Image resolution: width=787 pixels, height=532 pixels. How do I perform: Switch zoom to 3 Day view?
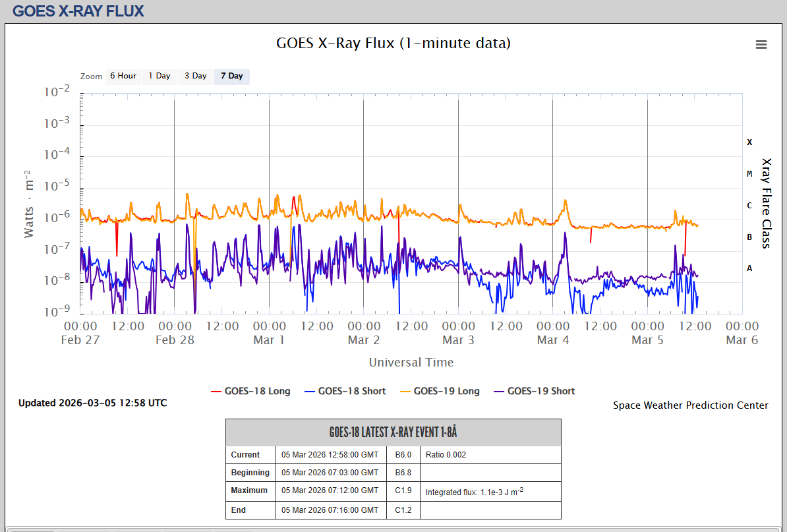(x=195, y=76)
